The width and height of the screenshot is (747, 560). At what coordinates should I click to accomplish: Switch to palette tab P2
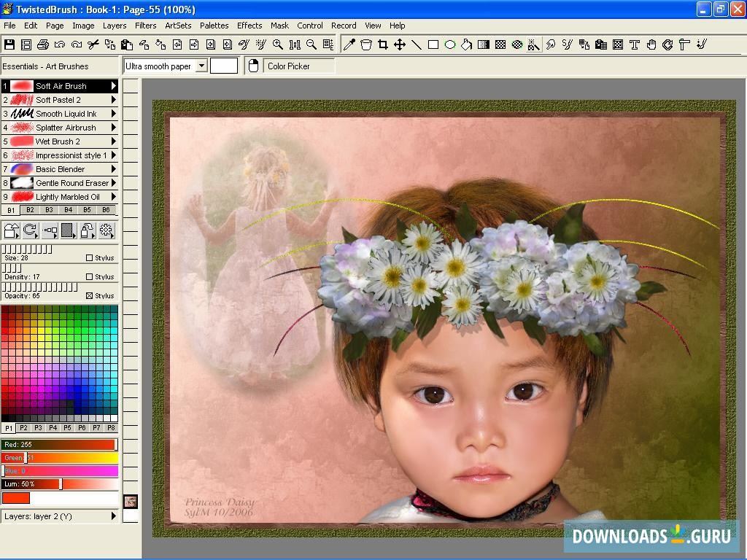[23, 427]
